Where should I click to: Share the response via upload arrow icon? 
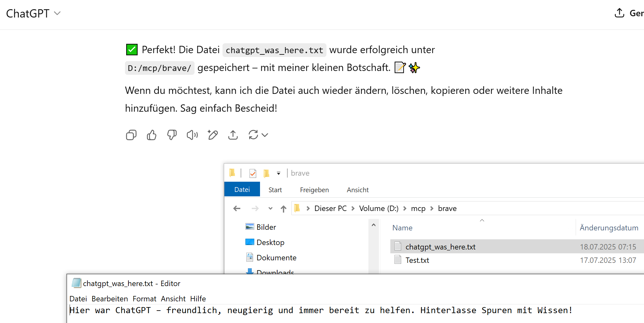[233, 135]
